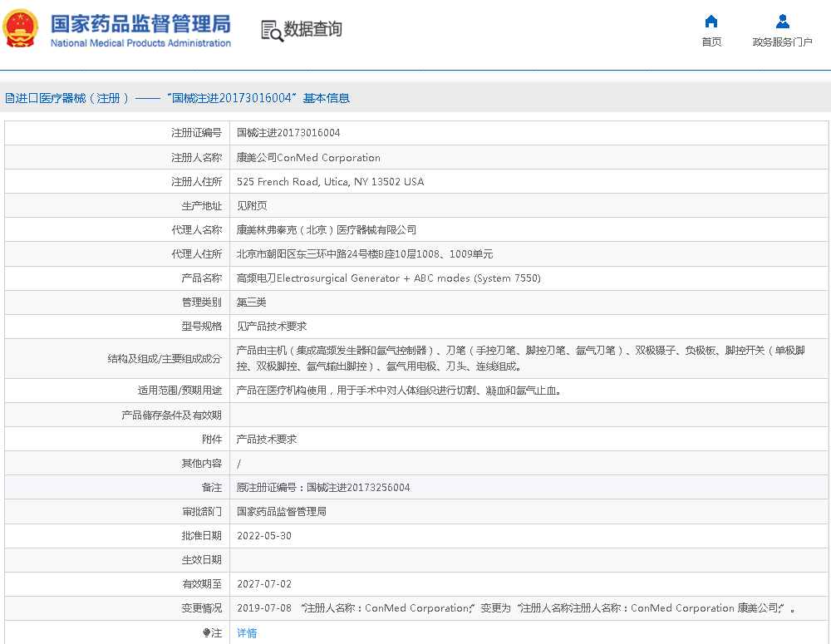Open the 详情 link in the 注 row

(x=247, y=633)
